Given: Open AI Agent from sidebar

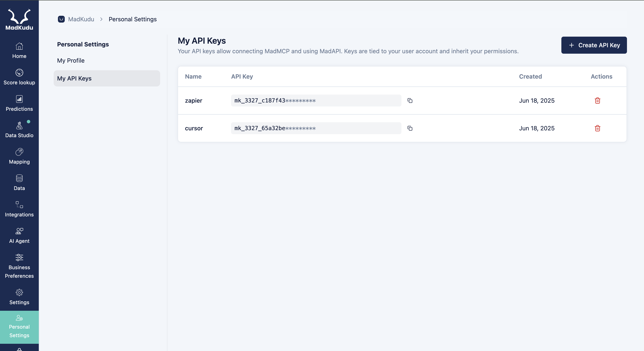Looking at the screenshot, I should [x=19, y=236].
